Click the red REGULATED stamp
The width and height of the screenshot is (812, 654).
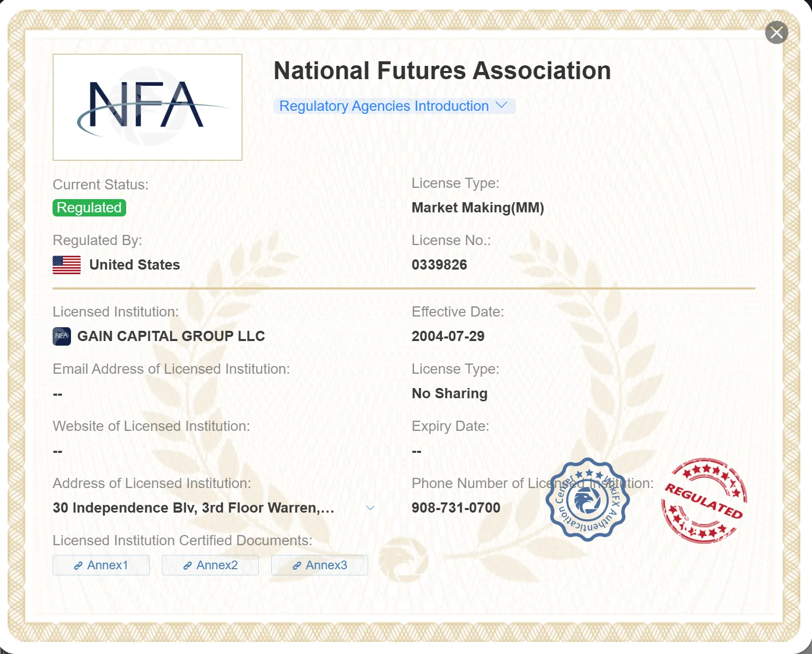tap(704, 500)
